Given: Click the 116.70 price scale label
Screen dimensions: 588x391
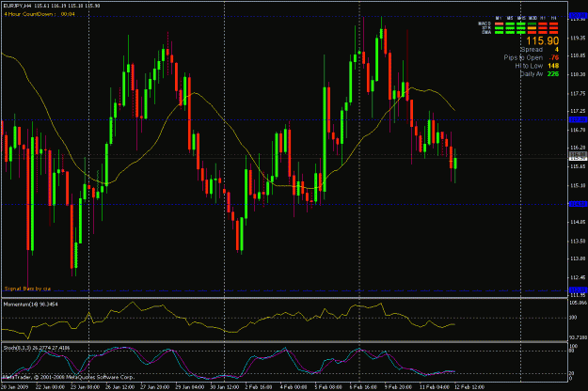Looking at the screenshot, I should tap(578, 130).
